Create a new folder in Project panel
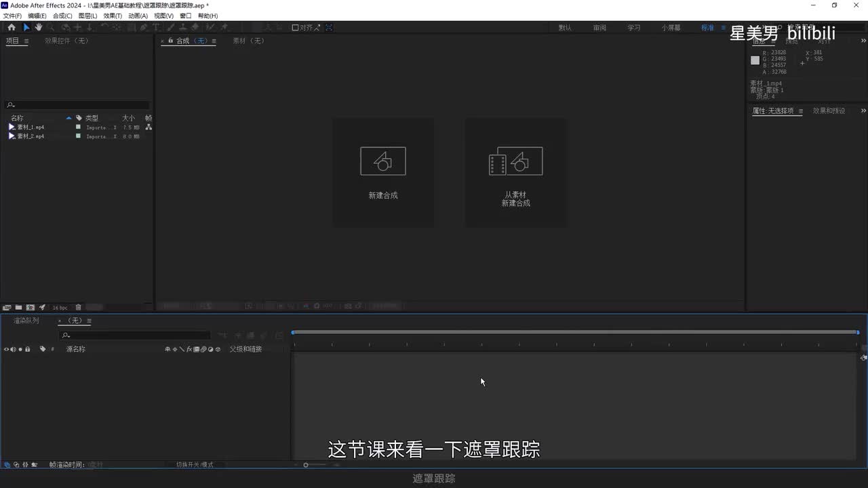 (18, 308)
